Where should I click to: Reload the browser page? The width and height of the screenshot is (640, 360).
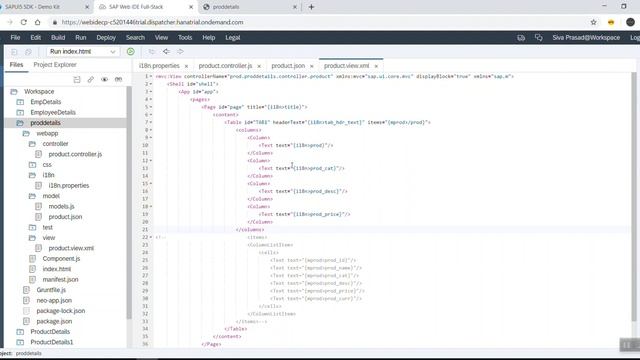pos(24,22)
